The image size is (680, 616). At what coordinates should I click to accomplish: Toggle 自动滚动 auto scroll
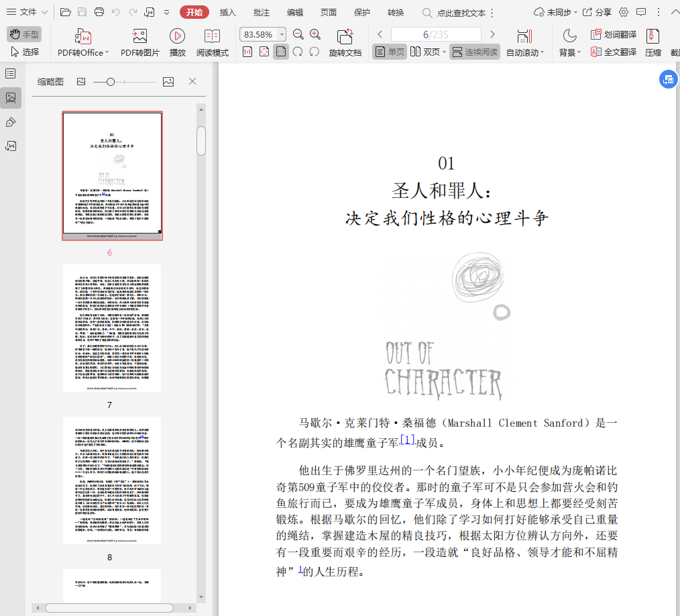tap(524, 42)
